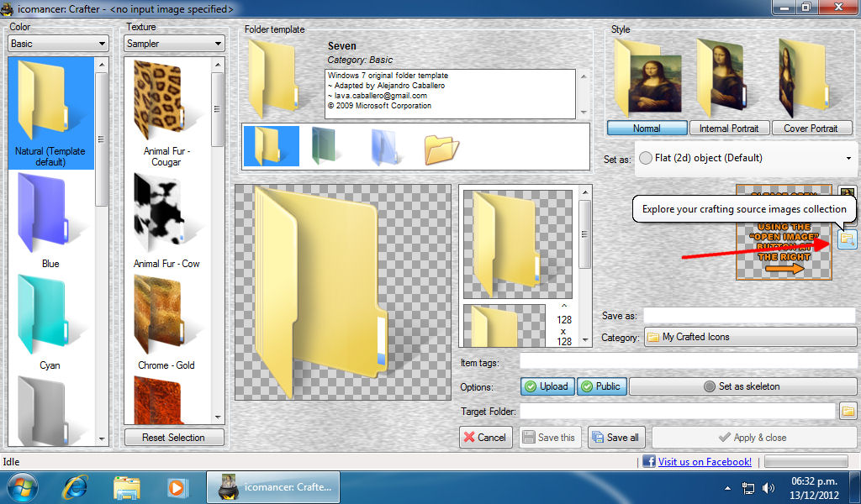Image resolution: width=861 pixels, height=504 pixels.
Task: Apply the Animal Fur - Cow texture
Action: (x=166, y=220)
